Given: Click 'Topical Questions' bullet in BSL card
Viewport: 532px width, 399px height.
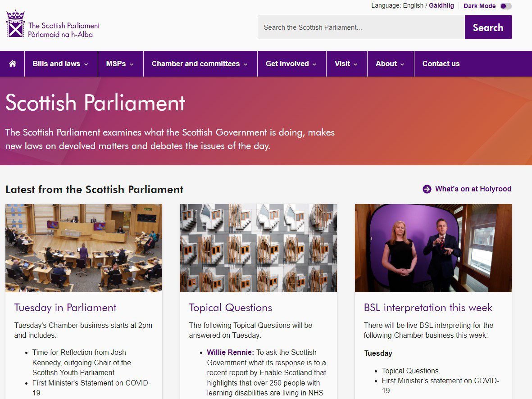Looking at the screenshot, I should tap(410, 371).
